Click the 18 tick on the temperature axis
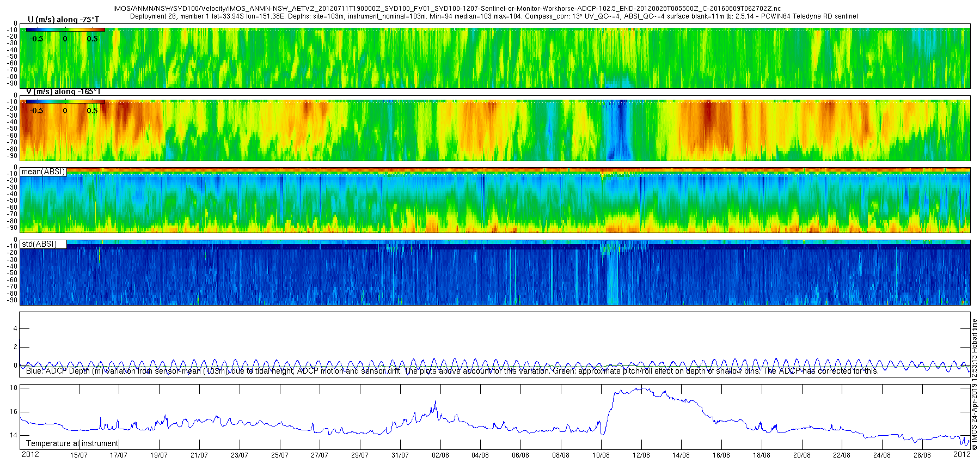The height and width of the screenshot is (463, 980). 14,388
